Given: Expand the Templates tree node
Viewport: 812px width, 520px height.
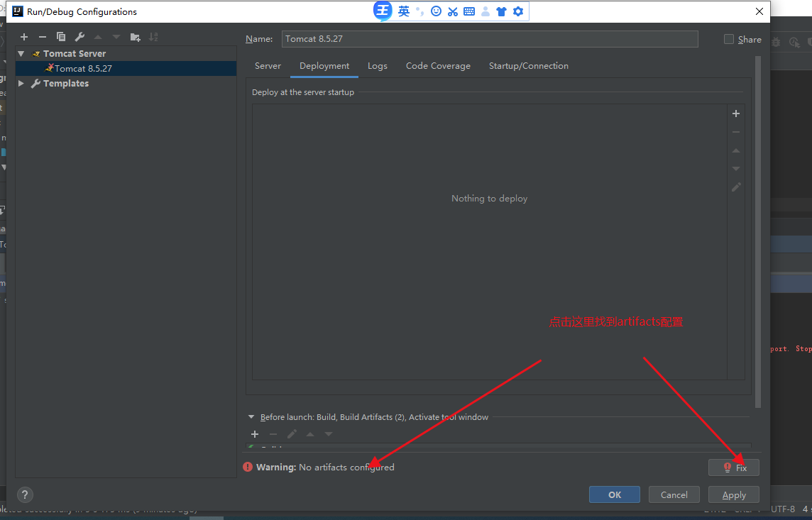Looking at the screenshot, I should [x=21, y=83].
